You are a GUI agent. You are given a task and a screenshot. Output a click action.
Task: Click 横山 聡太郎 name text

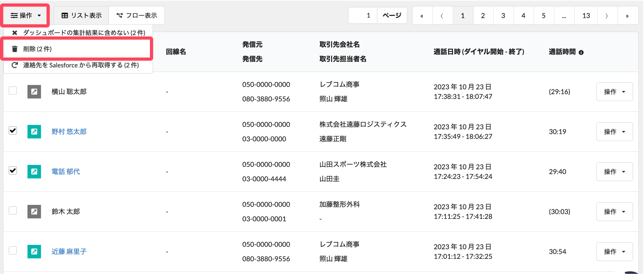(x=69, y=92)
